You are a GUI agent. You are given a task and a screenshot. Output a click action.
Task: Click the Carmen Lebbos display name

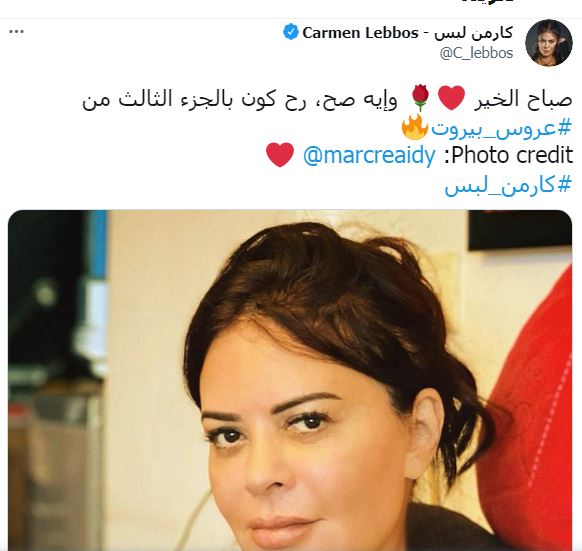(360, 33)
